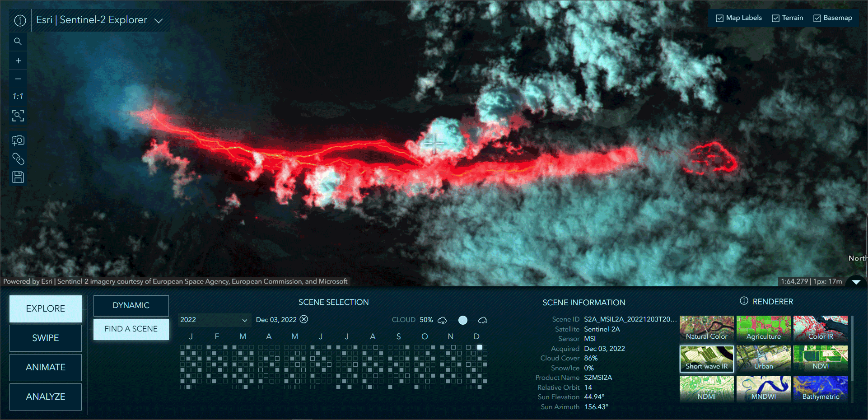Click the Sun Azimuth 156.43° value
This screenshot has height=420, width=868.
click(596, 407)
